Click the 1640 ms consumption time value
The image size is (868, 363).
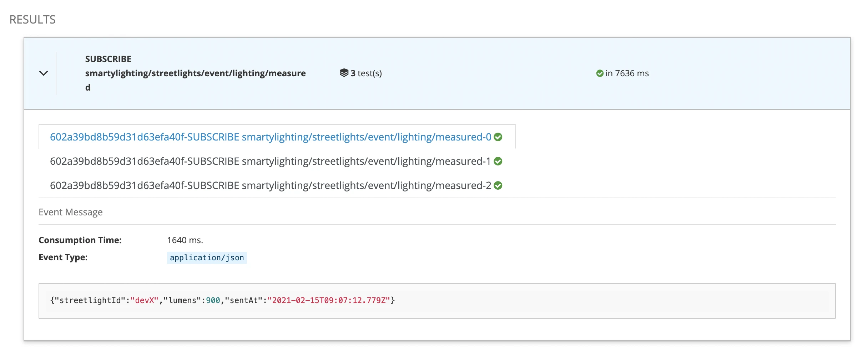coord(185,240)
